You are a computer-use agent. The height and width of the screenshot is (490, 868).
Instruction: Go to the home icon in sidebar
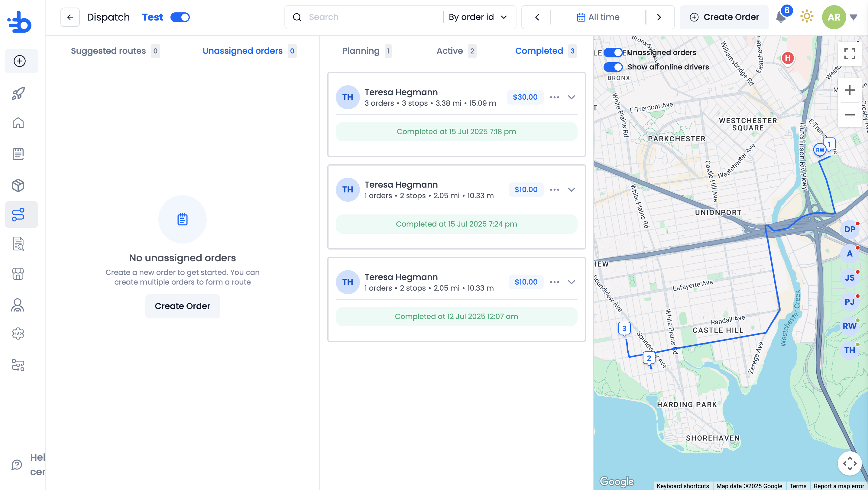coord(18,123)
